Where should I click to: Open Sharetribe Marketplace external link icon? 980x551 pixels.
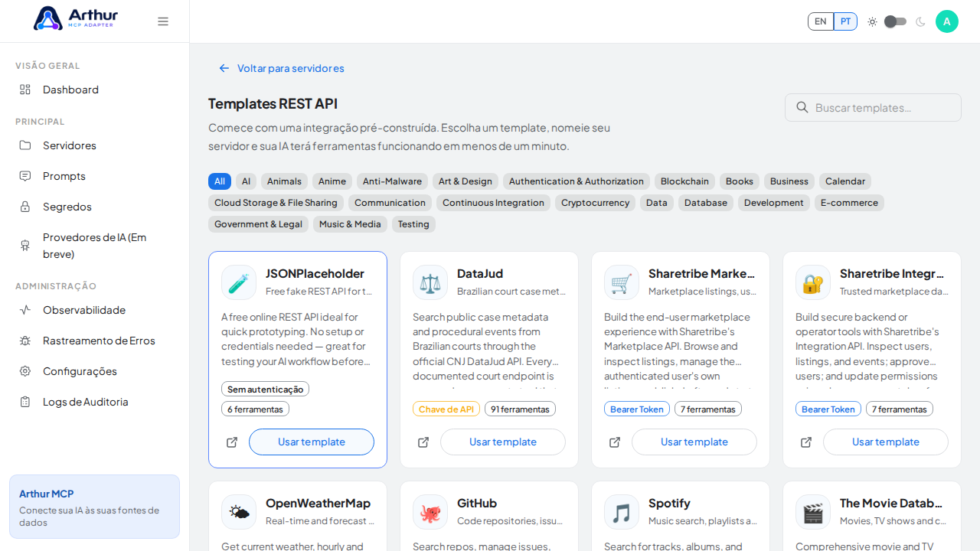615,442
